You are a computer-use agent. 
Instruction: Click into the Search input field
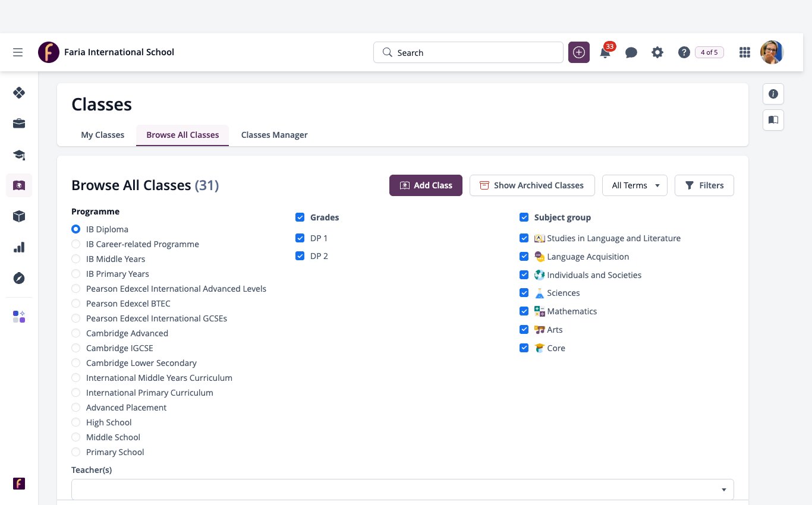click(468, 52)
